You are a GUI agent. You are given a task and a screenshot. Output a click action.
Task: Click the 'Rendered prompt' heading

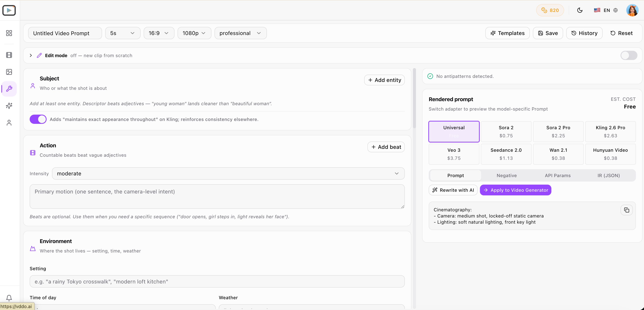click(451, 99)
